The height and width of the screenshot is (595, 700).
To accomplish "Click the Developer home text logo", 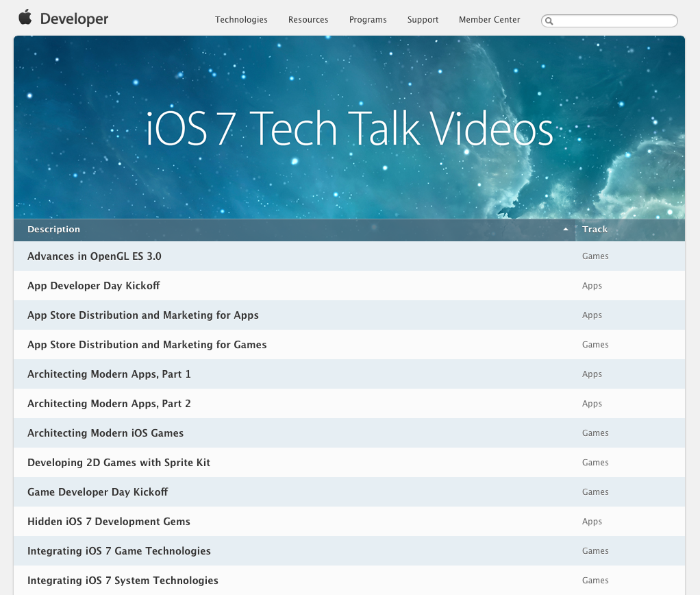I will coord(74,19).
